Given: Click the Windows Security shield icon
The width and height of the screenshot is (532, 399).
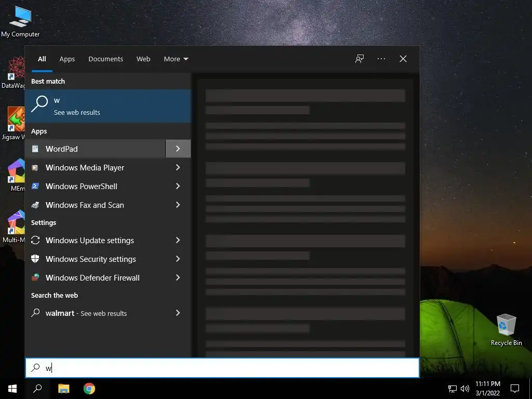Looking at the screenshot, I should coord(35,259).
